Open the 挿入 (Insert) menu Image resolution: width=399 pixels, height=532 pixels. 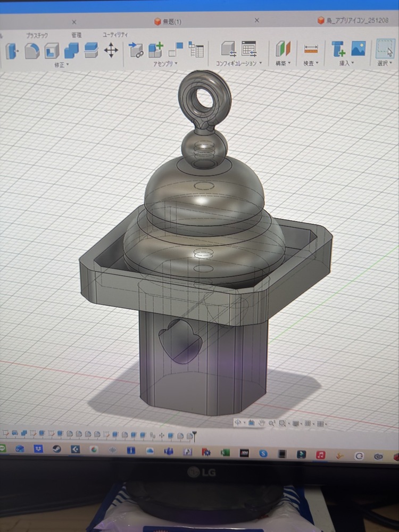(346, 63)
